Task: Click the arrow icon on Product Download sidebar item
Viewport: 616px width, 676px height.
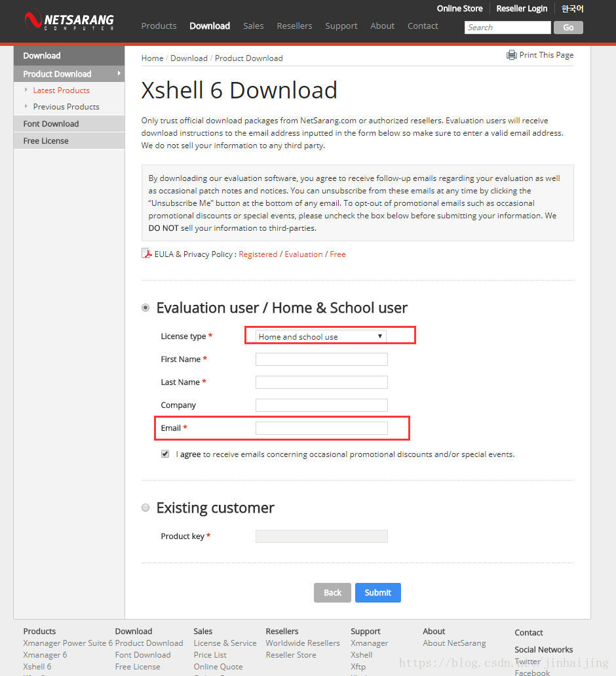Action: 119,73
